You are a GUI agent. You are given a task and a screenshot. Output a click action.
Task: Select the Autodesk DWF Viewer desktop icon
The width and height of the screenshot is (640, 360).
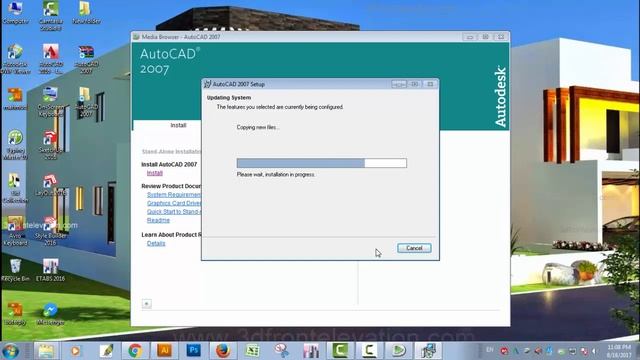click(16, 59)
